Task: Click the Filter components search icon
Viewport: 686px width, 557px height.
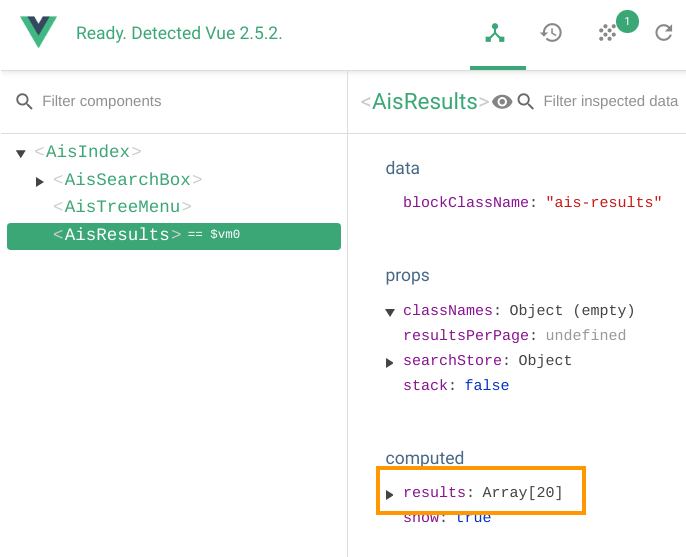Action: coord(24,101)
